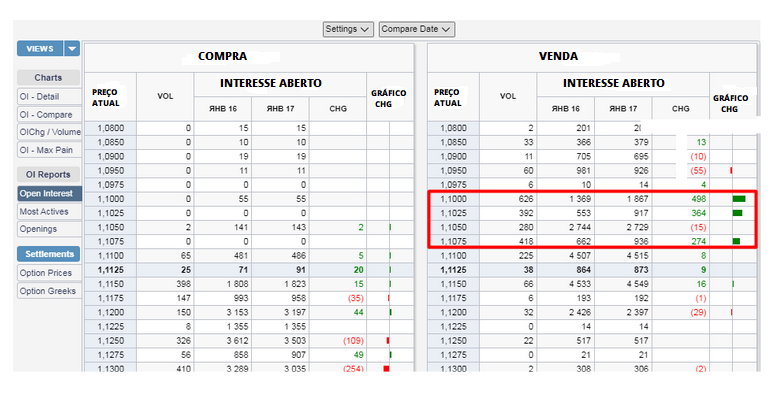Click VENDA table VOL header
776x393 pixels.
pos(508,97)
